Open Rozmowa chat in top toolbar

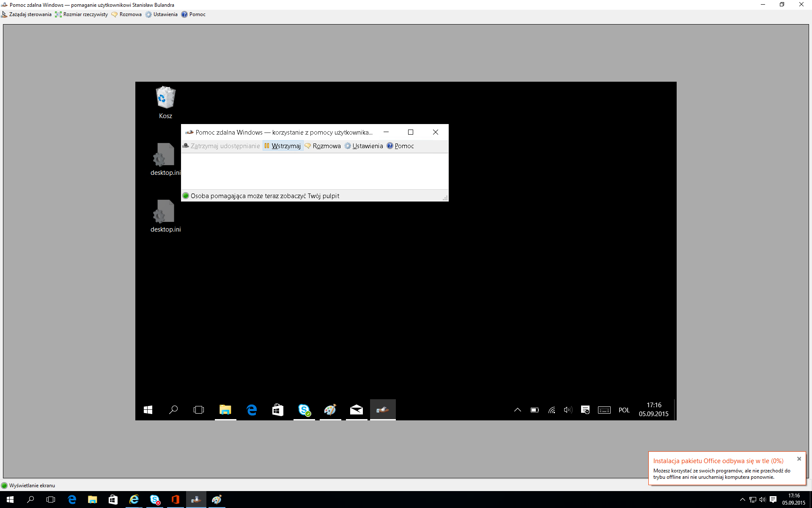126,14
